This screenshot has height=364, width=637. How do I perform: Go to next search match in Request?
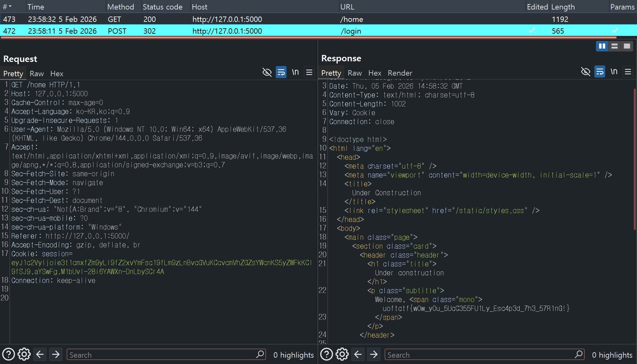56,354
